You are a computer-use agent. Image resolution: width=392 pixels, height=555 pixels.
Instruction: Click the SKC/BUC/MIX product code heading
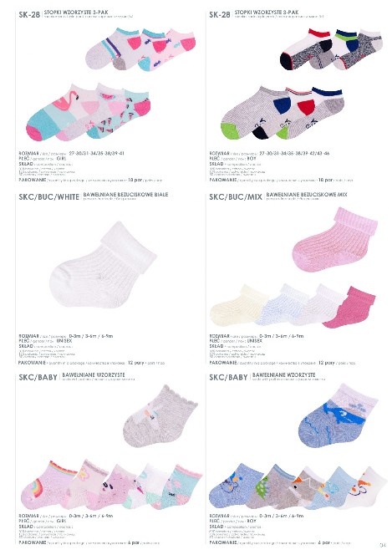236,197
